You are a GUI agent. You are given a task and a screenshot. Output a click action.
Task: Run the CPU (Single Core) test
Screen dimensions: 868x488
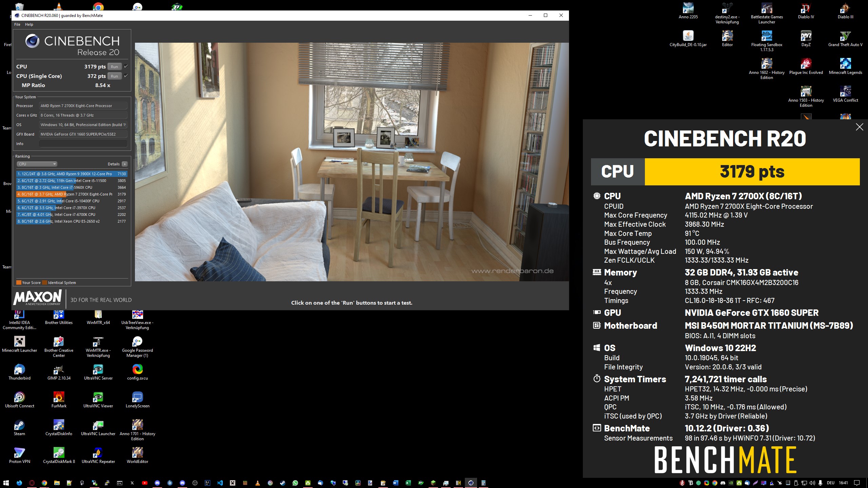coord(115,76)
